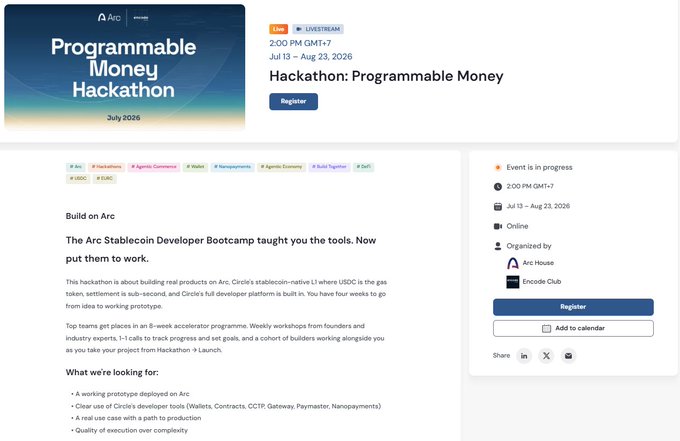
Task: Click the Arc Stablecoin Developer Bootcamp headline
Action: [x=221, y=249]
